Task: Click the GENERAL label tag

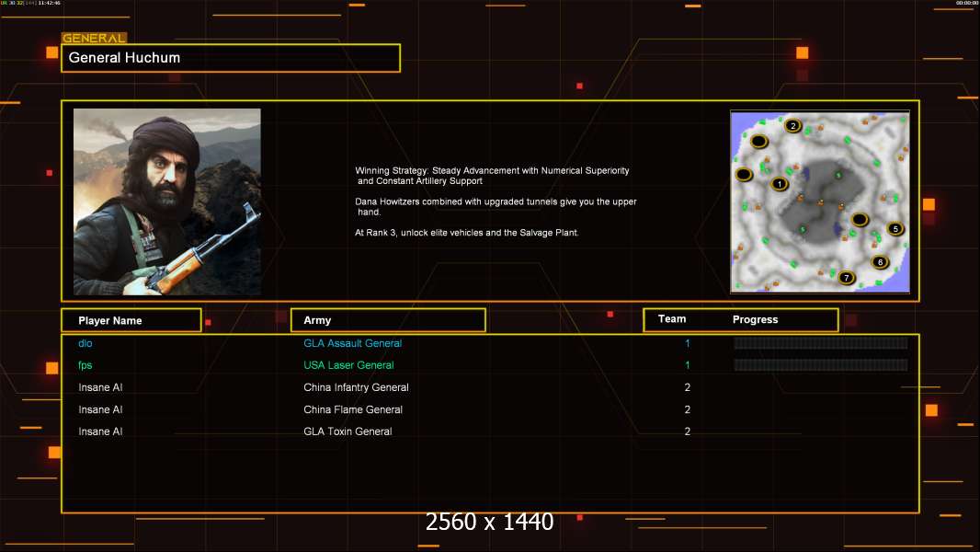Action: click(x=94, y=38)
